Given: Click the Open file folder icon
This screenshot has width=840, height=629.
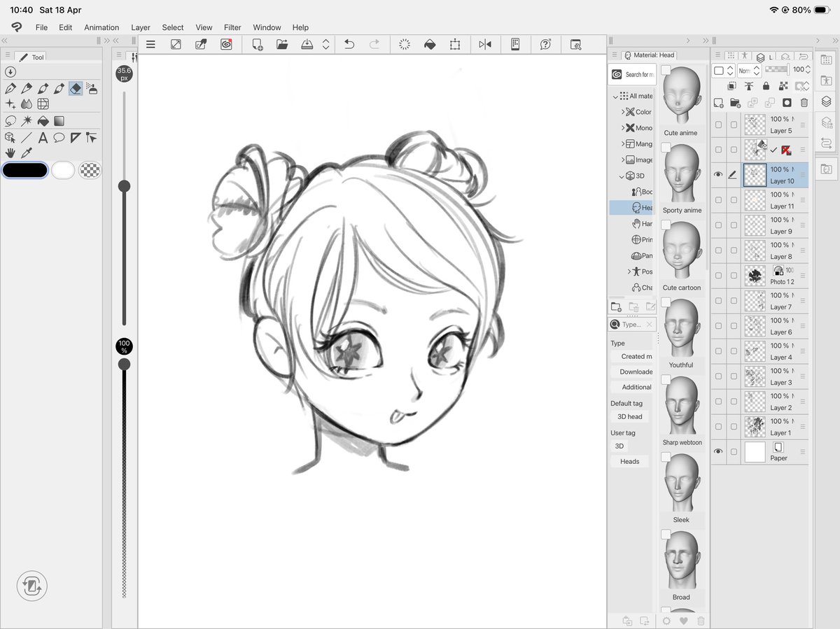Looking at the screenshot, I should (x=282, y=44).
